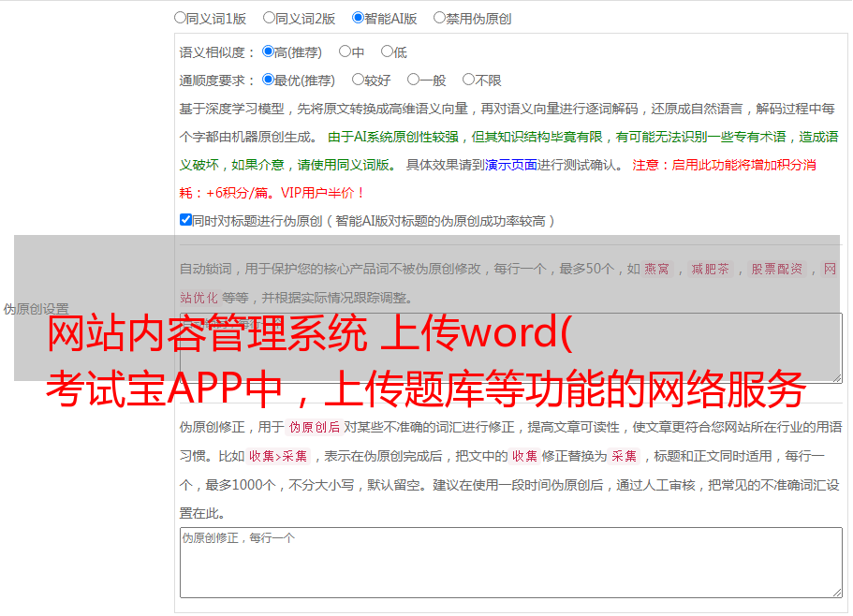853x616 pixels.
Task: Click the 伪原创后 highlighted tag
Action: (x=315, y=427)
